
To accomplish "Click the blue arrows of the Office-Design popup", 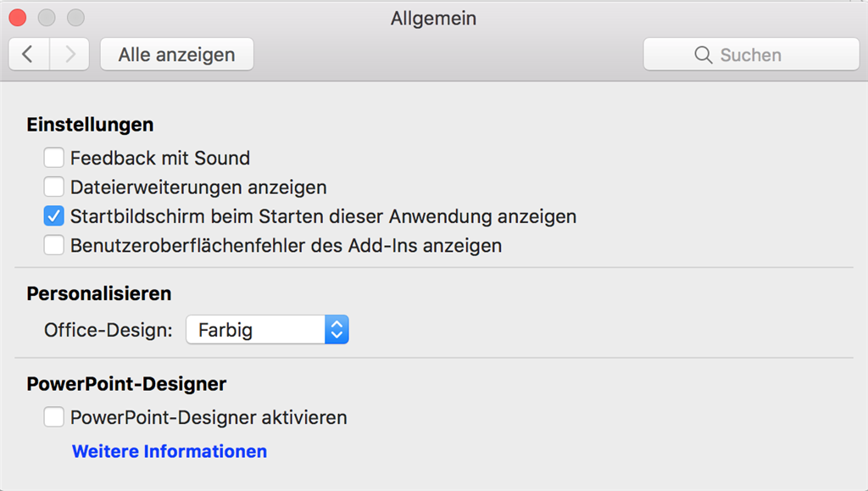I will point(337,330).
